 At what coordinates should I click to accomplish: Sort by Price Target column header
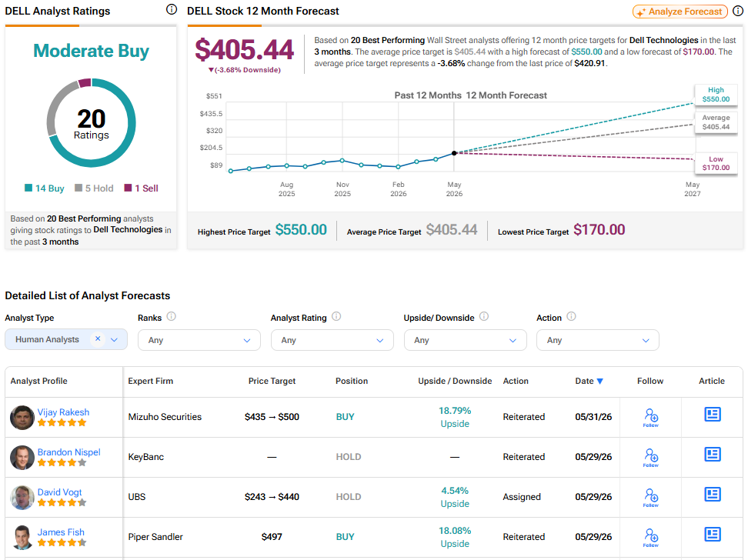click(272, 381)
